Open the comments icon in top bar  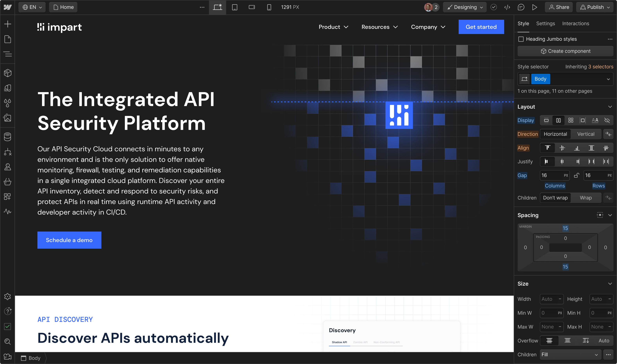pos(521,7)
